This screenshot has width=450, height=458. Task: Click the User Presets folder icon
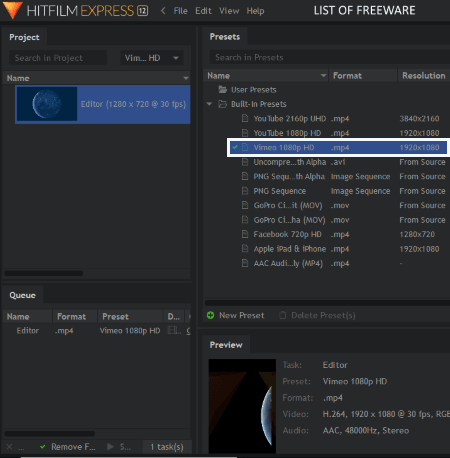(222, 89)
